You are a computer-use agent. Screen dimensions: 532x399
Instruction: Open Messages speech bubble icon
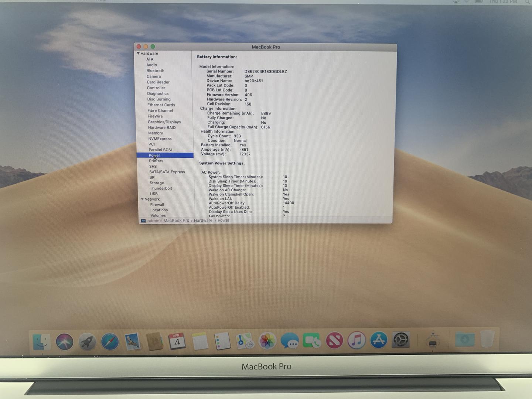(x=290, y=341)
